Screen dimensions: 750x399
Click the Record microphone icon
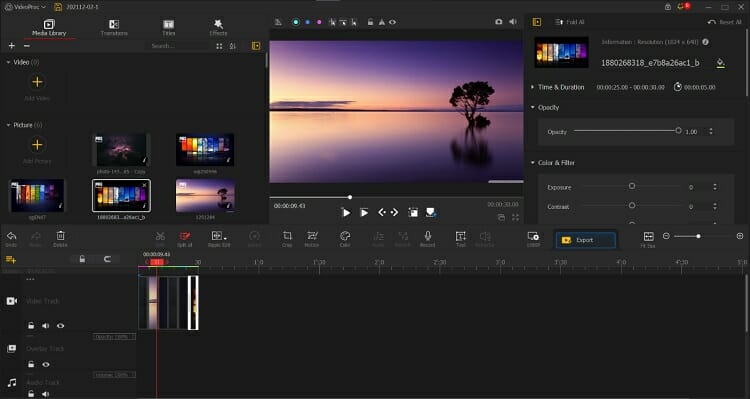tap(428, 236)
